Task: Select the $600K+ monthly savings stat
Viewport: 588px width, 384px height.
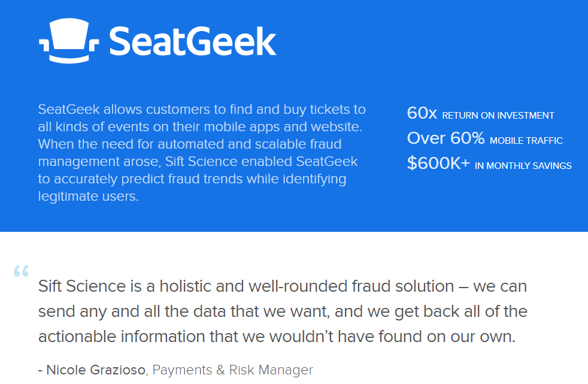Action: [x=489, y=164]
